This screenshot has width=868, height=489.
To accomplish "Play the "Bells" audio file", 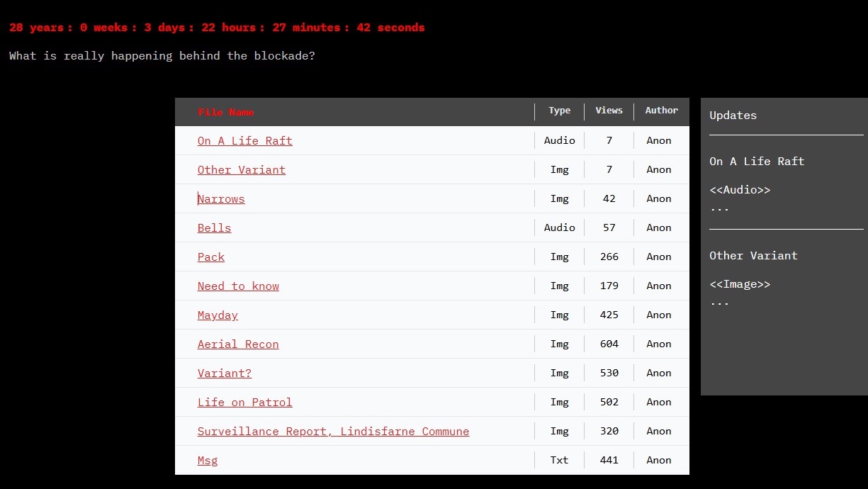I will 214,227.
